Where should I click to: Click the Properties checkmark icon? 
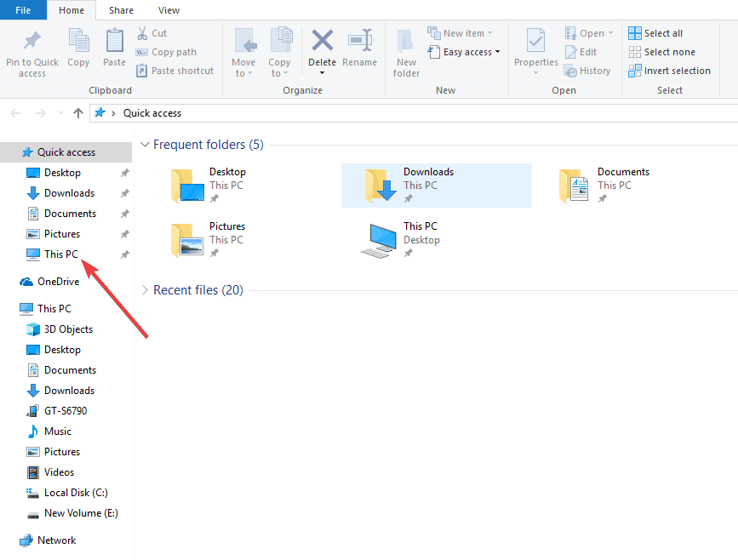coord(535,41)
